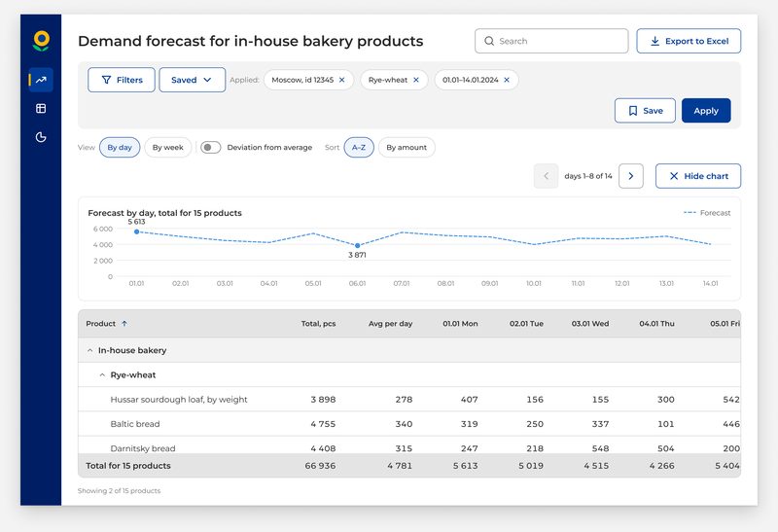Select the Hussar sourdough loaf, by weight row
The image size is (778, 532).
[409, 400]
